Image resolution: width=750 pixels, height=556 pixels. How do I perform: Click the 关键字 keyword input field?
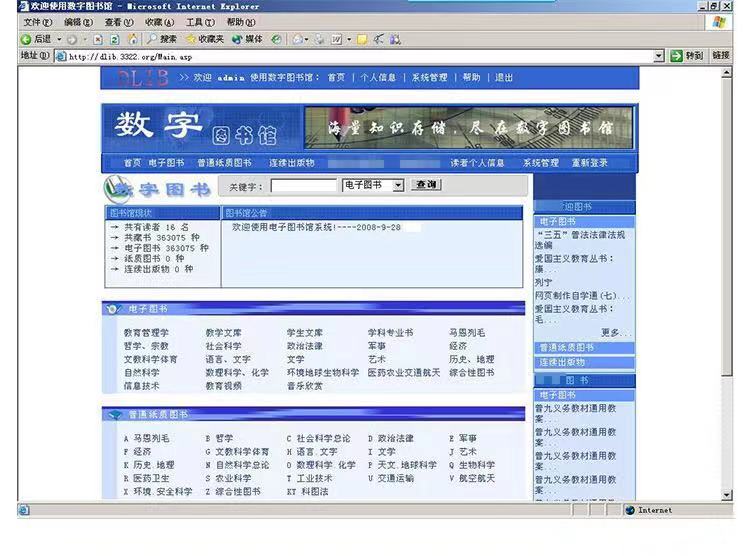pos(304,185)
